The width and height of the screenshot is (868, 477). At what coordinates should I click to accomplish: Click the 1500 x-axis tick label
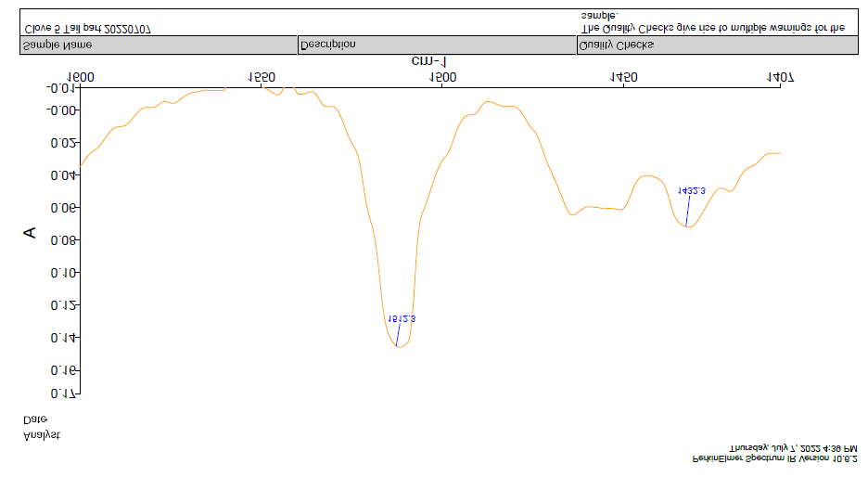point(443,78)
